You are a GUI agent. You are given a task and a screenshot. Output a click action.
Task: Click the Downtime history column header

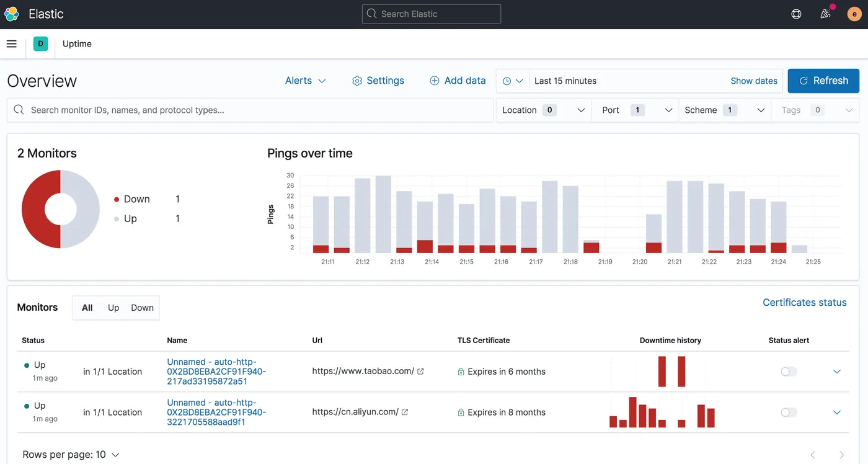tap(670, 341)
